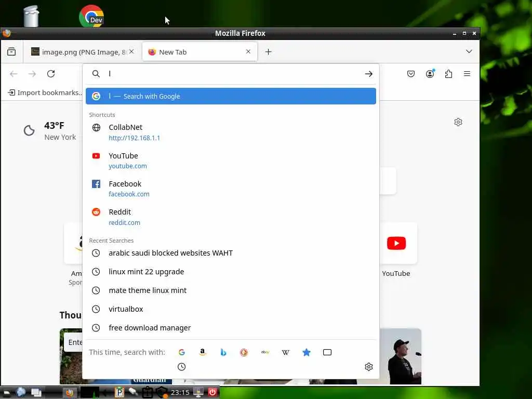
Task: Go forward to next page
Action: (x=32, y=74)
